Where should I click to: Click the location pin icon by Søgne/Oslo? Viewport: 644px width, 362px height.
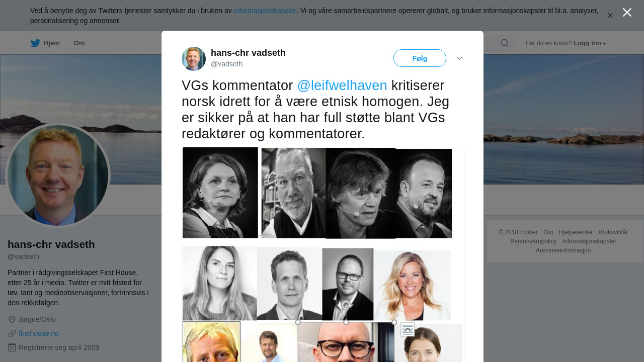[x=12, y=319]
